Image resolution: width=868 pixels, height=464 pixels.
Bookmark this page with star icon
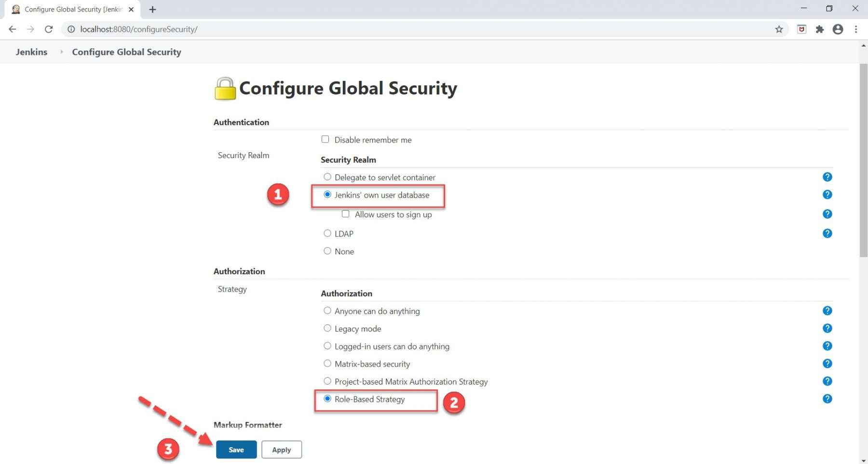click(779, 29)
